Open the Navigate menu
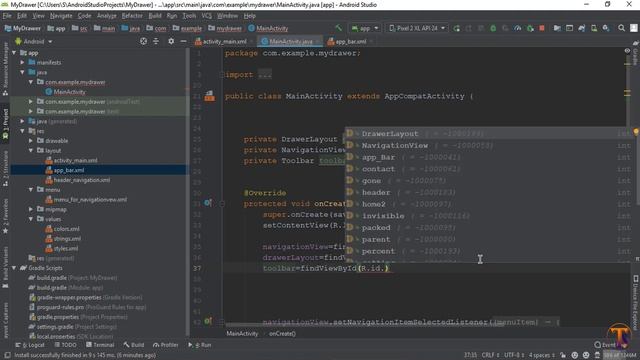The width and height of the screenshot is (640, 360). pyautogui.click(x=61, y=16)
